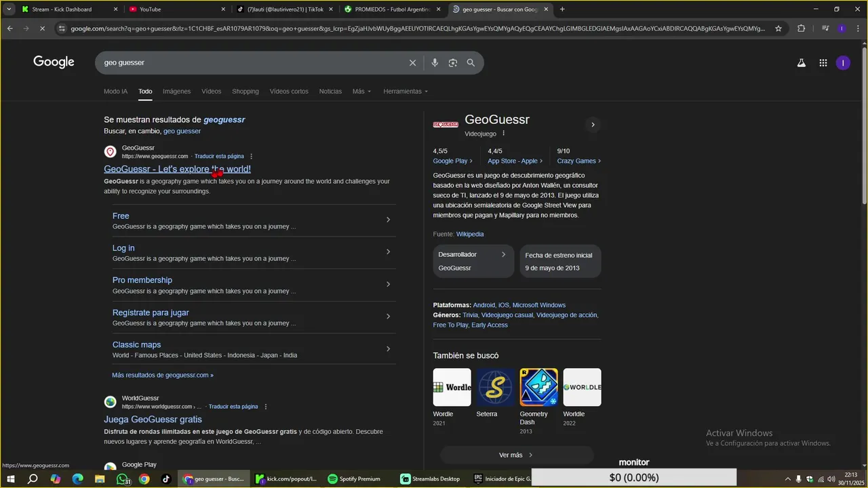Bookmark this page with the star icon

point(778,28)
